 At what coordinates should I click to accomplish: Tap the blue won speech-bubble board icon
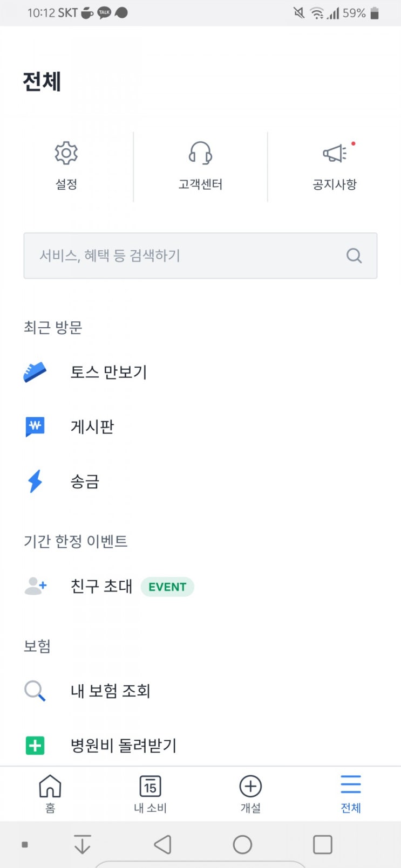tap(35, 426)
